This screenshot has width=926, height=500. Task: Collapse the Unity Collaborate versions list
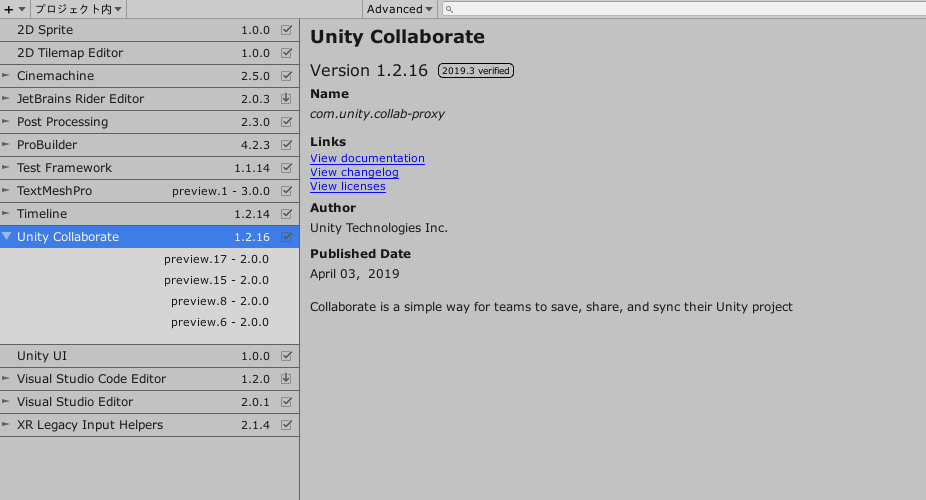coord(6,236)
